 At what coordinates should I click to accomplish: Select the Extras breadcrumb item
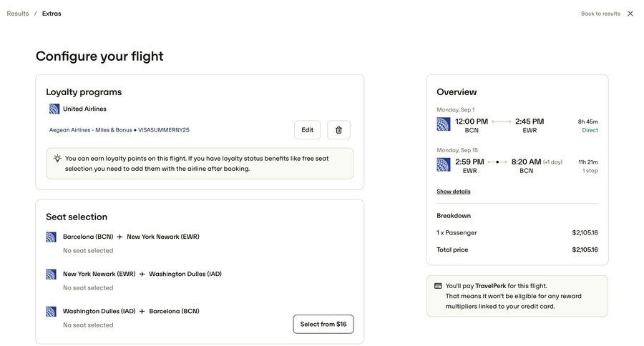52,14
